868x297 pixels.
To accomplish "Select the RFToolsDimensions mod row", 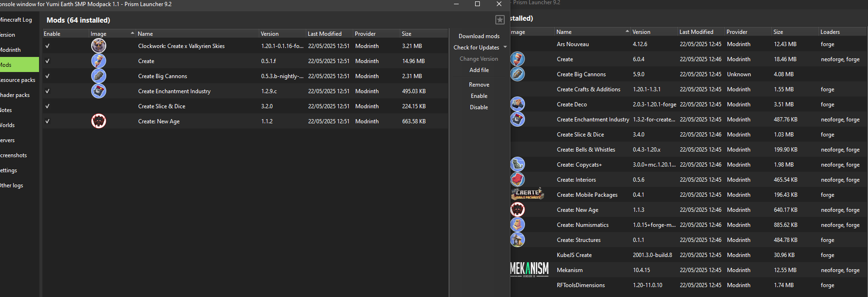I will pyautogui.click(x=688, y=285).
